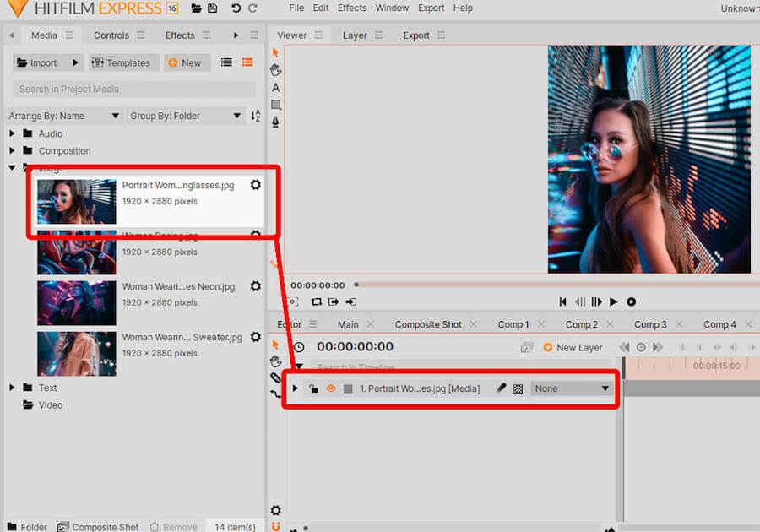The width and height of the screenshot is (760, 532).
Task: Click the Undo icon in the top toolbar
Action: tap(237, 8)
